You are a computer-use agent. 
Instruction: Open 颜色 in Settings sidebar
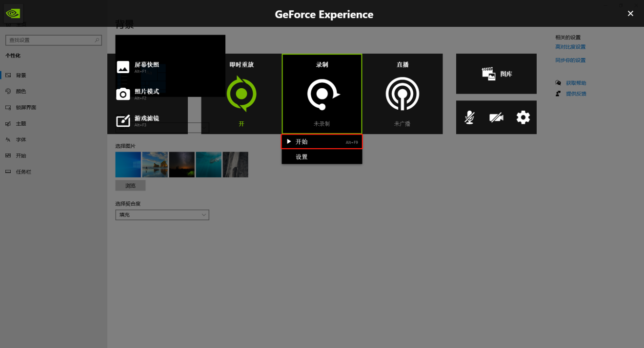(x=54, y=91)
